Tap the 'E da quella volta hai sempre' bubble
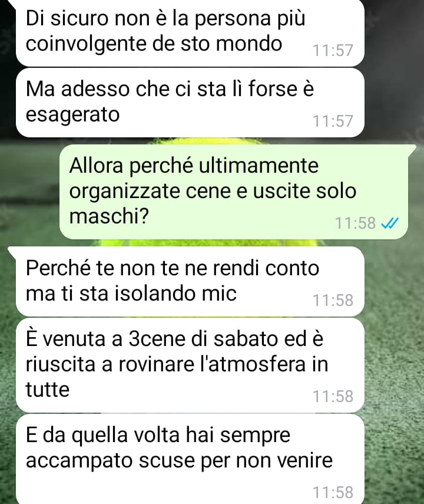 (x=190, y=459)
